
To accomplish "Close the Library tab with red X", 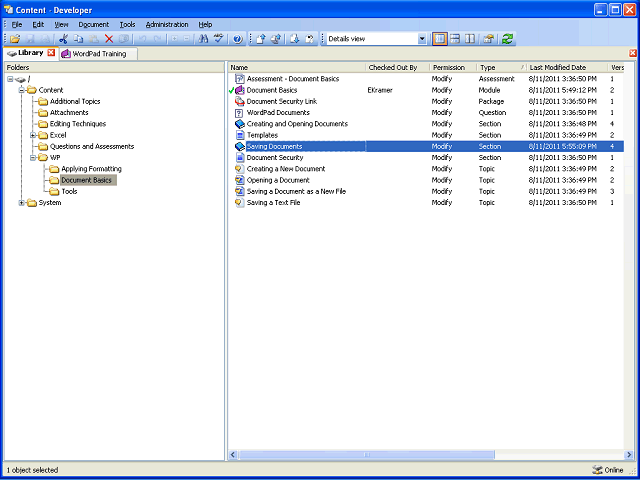I will coord(51,53).
